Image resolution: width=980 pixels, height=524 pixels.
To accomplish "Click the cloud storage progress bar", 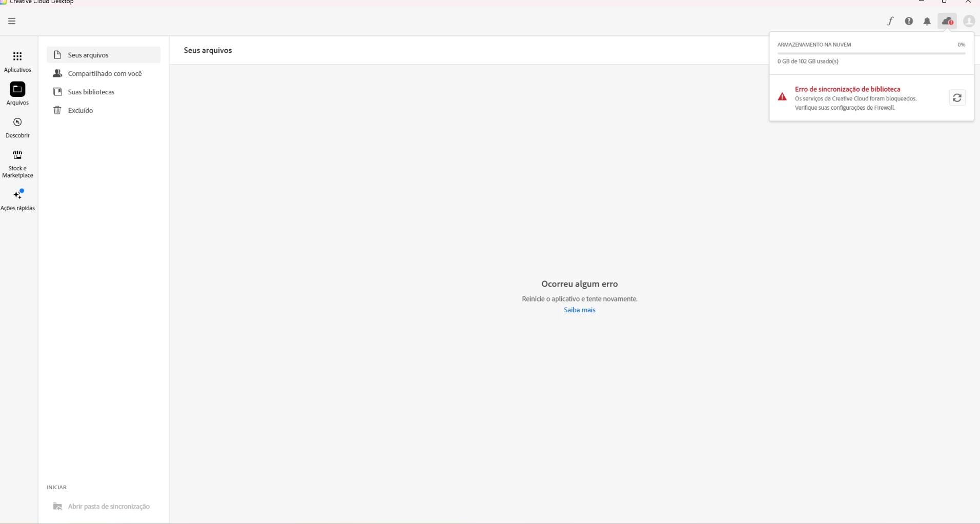I will pyautogui.click(x=871, y=53).
